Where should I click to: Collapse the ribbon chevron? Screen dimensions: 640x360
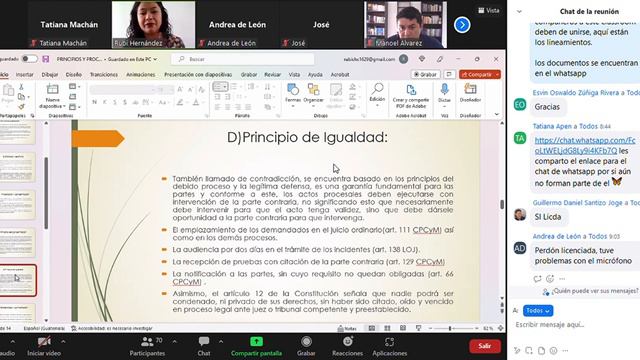pyautogui.click(x=497, y=114)
